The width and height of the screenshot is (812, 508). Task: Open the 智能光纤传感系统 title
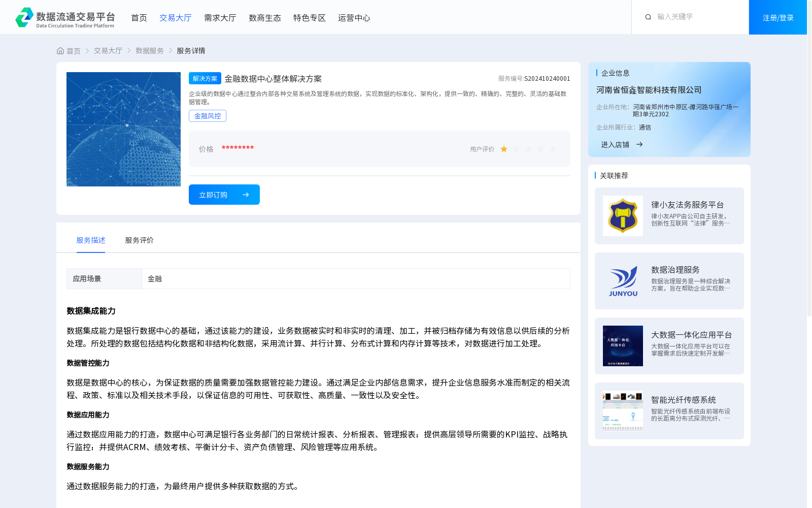point(684,400)
